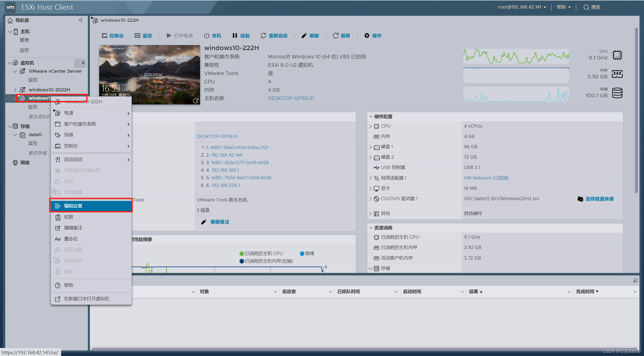Viewport: 644px width, 356px height.
Task: Collapse the Resource consumption (资源消耗) section
Action: pos(371,228)
